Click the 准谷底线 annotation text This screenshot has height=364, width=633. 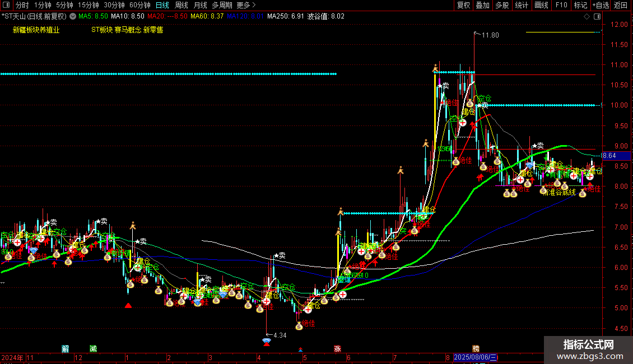[x=562, y=193]
